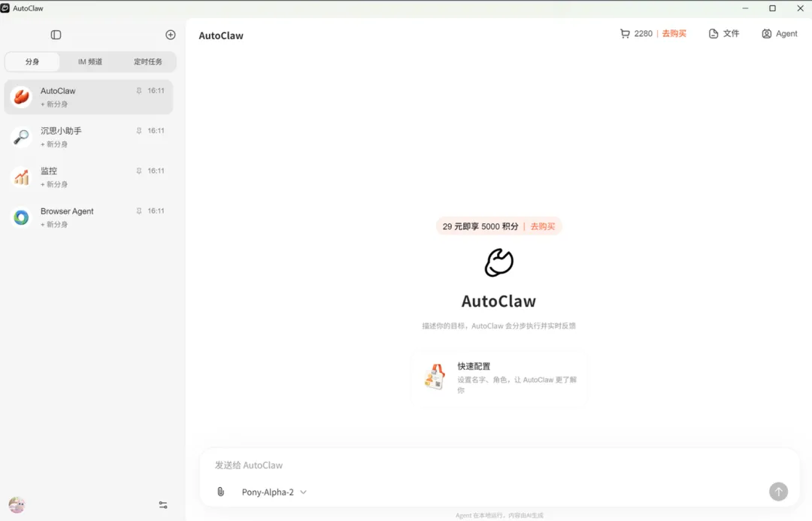Select the 分身 tab
This screenshot has width=812, height=521.
32,62
